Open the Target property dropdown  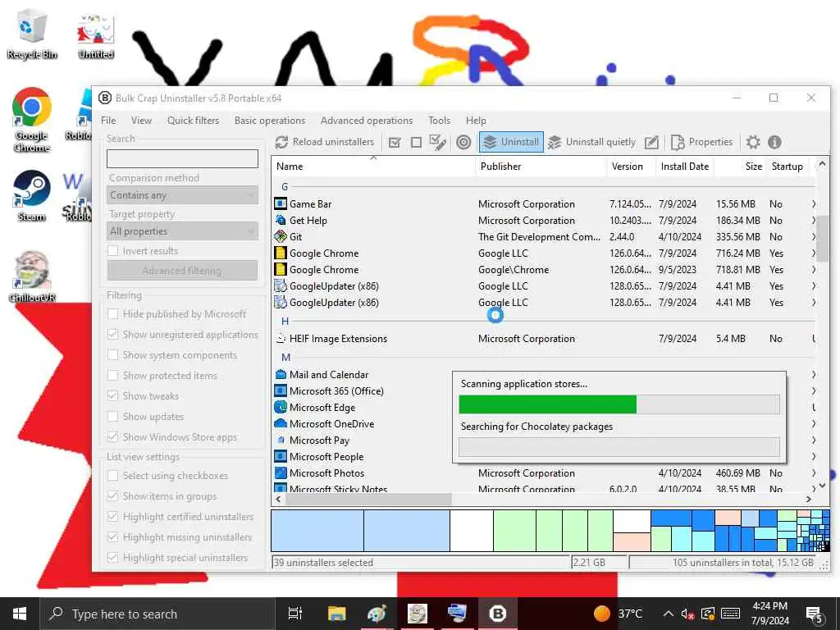[182, 231]
